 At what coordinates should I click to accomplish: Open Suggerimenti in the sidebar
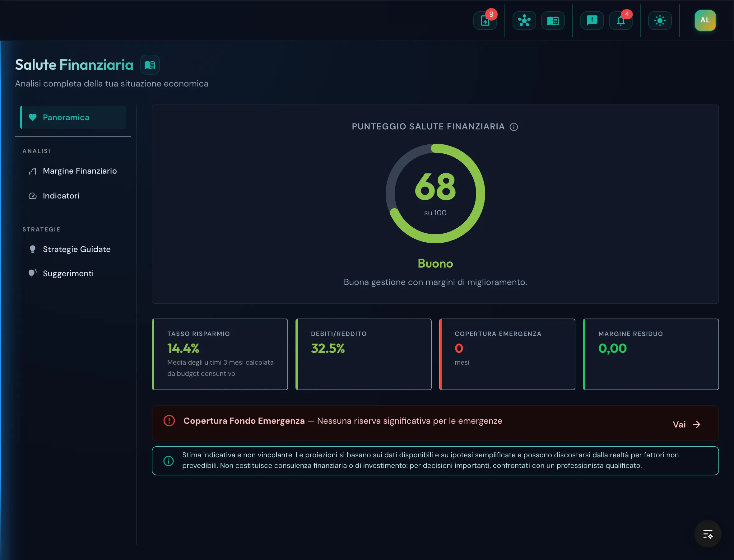[x=73, y=274]
